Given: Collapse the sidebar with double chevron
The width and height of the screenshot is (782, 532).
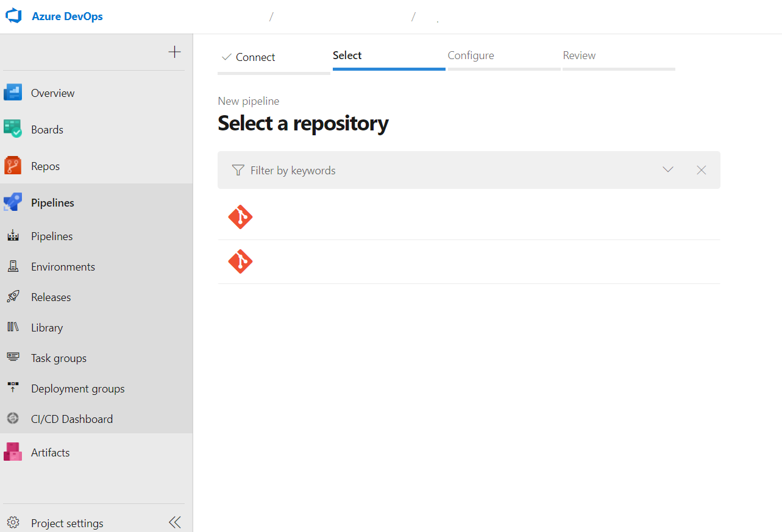Looking at the screenshot, I should 175,522.
